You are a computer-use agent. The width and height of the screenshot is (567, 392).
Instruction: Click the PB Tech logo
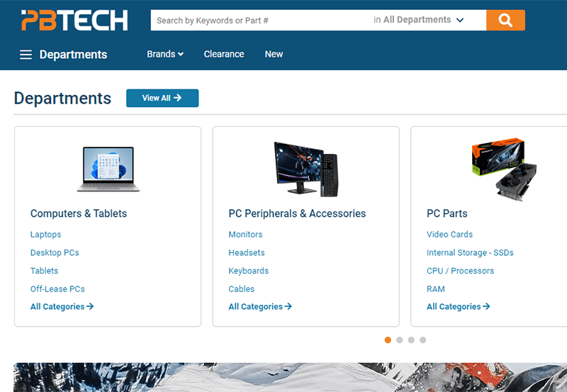74,21
